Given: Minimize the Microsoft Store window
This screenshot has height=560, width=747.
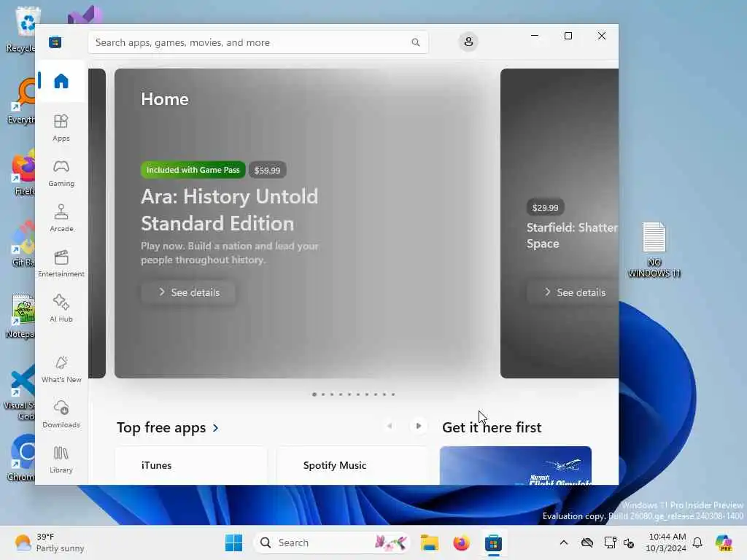Looking at the screenshot, I should [x=535, y=36].
